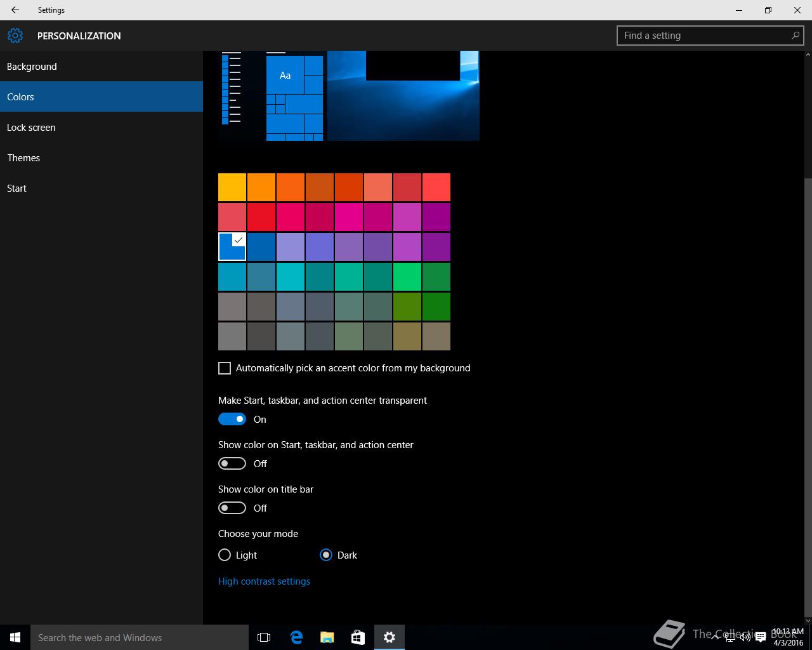Pick the lavender swatch in the blue row
Viewport: 812px width, 650px height.
point(291,247)
